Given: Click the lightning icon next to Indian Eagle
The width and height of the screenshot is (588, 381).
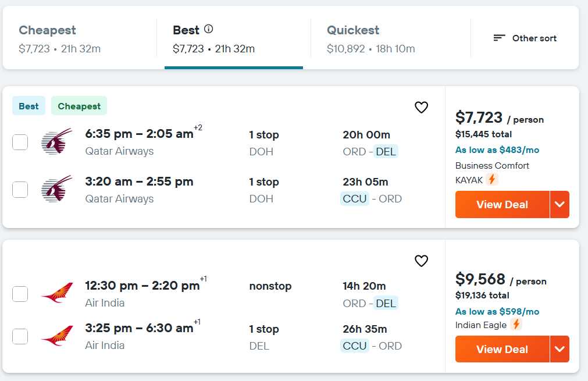Looking at the screenshot, I should 516,325.
